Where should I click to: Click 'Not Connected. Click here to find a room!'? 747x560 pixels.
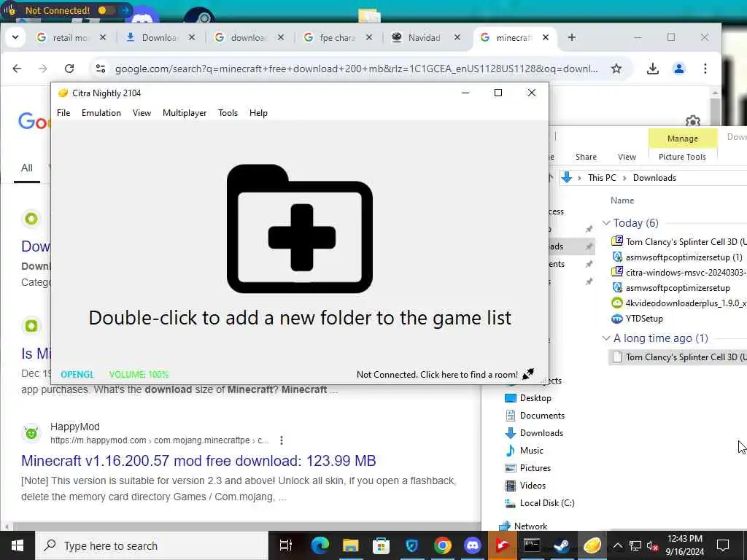point(437,374)
